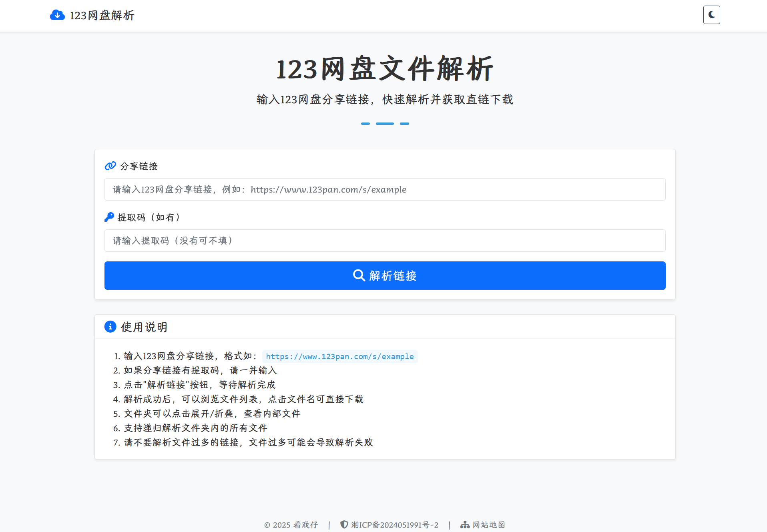Click the 网站地图 footer link
The image size is (767, 532).
point(489,524)
